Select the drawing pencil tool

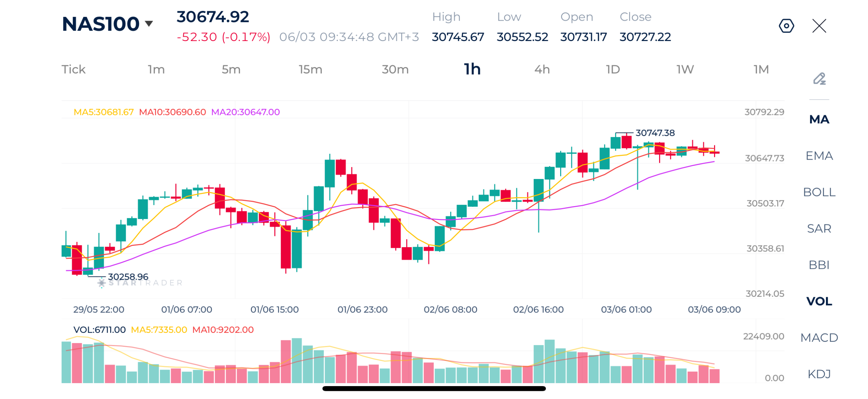tap(819, 79)
